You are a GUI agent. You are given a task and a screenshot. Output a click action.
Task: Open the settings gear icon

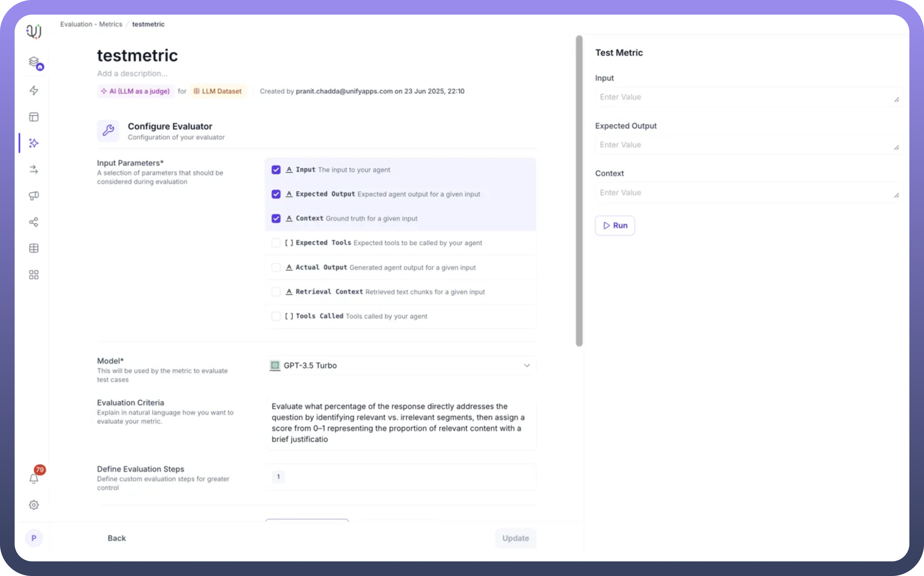pyautogui.click(x=34, y=505)
